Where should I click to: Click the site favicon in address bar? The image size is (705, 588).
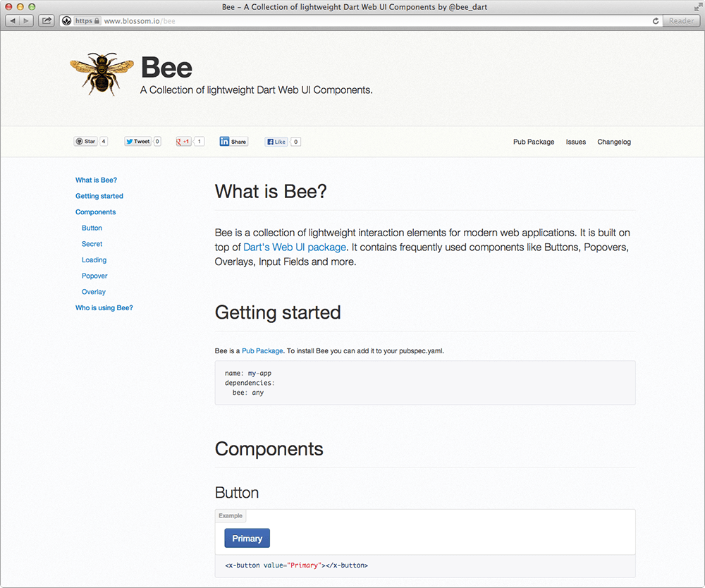(66, 20)
